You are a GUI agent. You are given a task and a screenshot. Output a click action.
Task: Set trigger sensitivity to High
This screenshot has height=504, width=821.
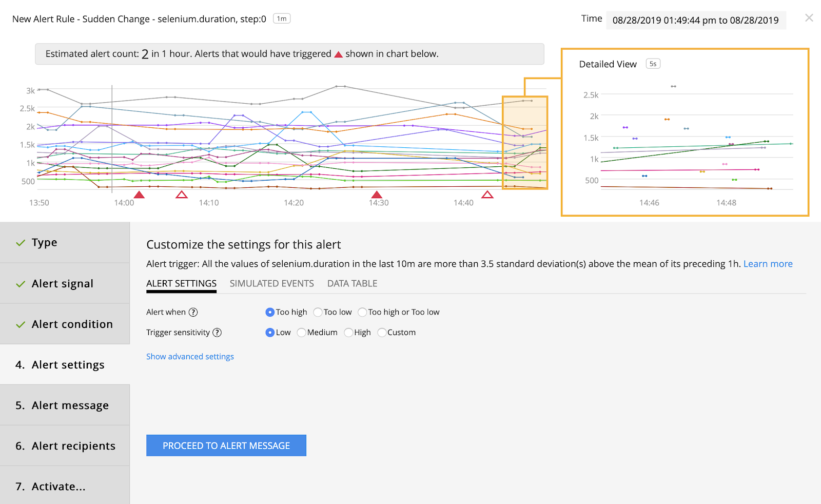click(x=348, y=333)
